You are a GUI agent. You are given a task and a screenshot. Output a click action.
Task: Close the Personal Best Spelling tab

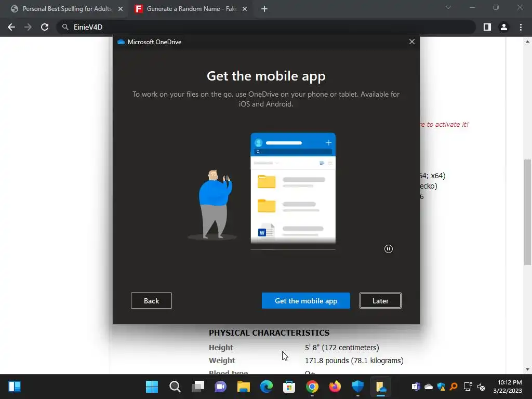tap(121, 9)
